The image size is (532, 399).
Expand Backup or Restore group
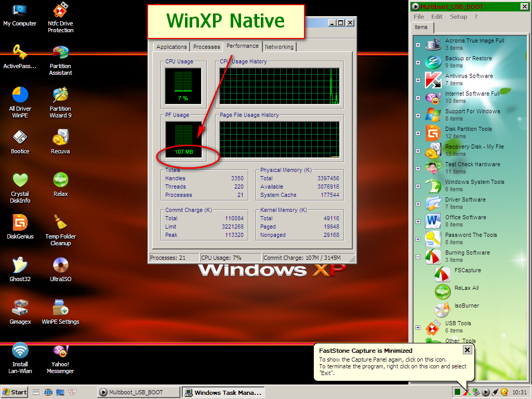point(418,62)
